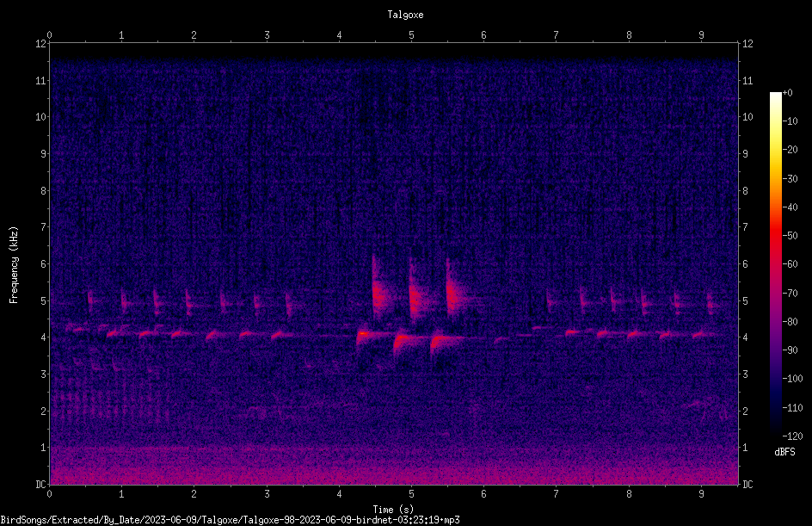Click the Frequency (kHz) axis label
Image resolution: width=812 pixels, height=526 pixels.
(14, 265)
